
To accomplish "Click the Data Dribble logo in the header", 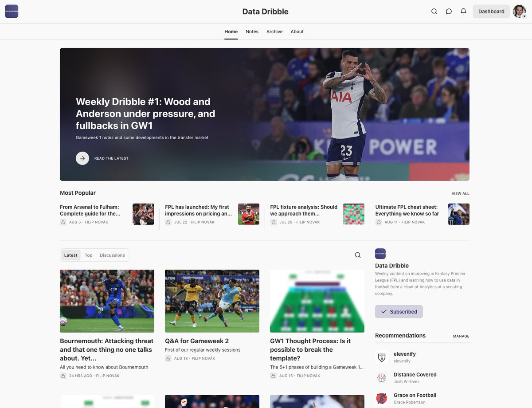I will [12, 12].
